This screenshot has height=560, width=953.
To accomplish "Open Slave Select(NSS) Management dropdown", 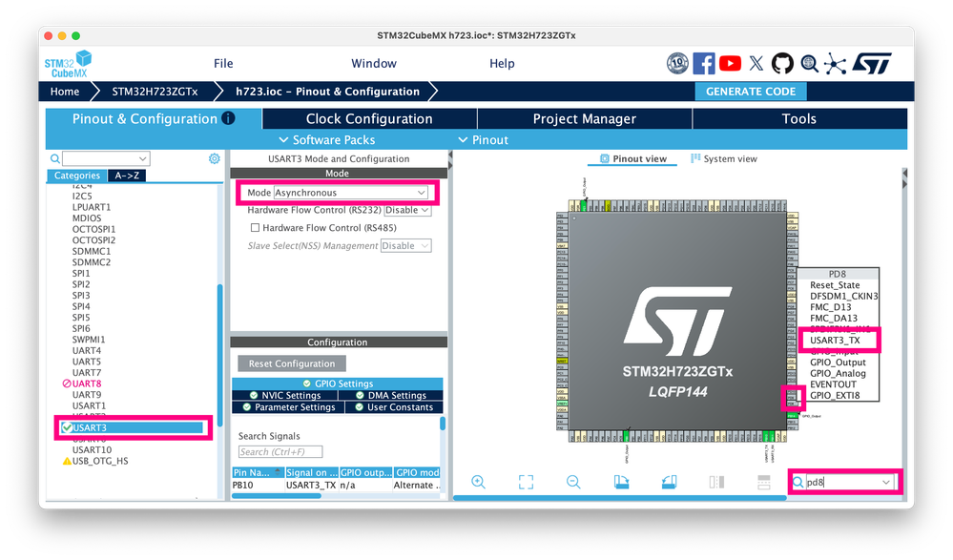I will click(x=406, y=245).
